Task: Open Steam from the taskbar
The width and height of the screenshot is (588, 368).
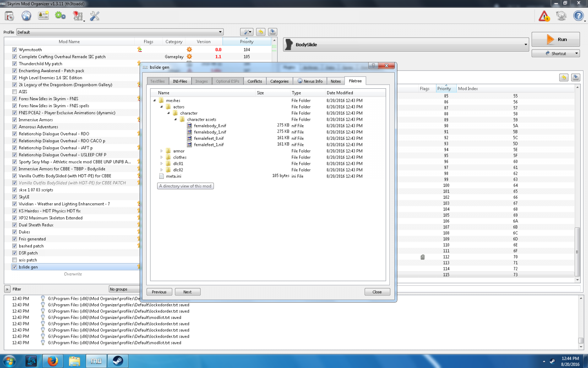Action: click(x=118, y=361)
